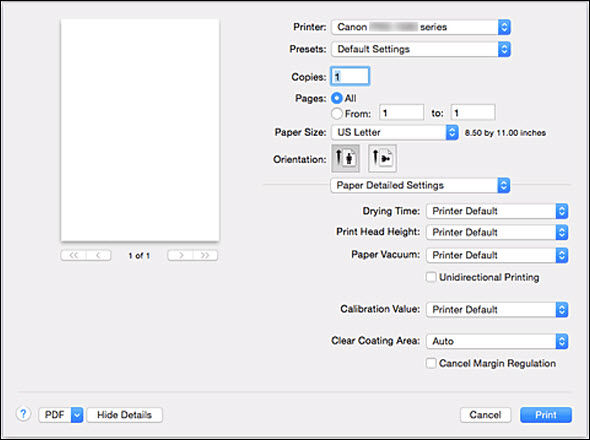The height and width of the screenshot is (440, 590).
Task: Open the Paper Vacuum dropdown
Action: pos(497,255)
